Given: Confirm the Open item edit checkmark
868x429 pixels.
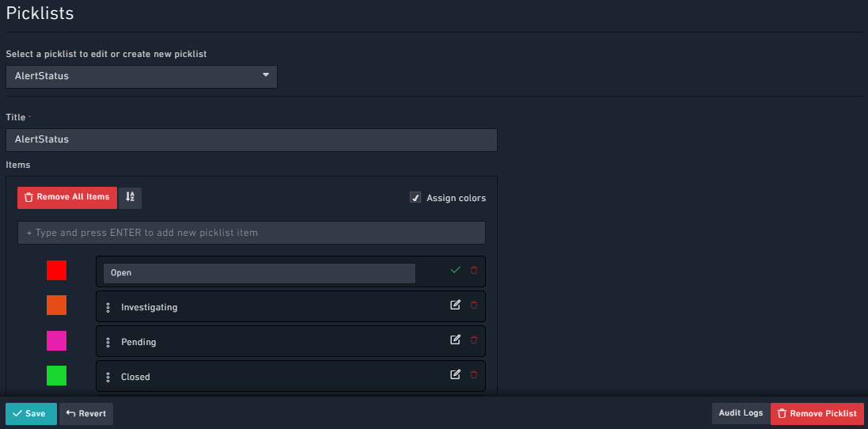Looking at the screenshot, I should [455, 271].
